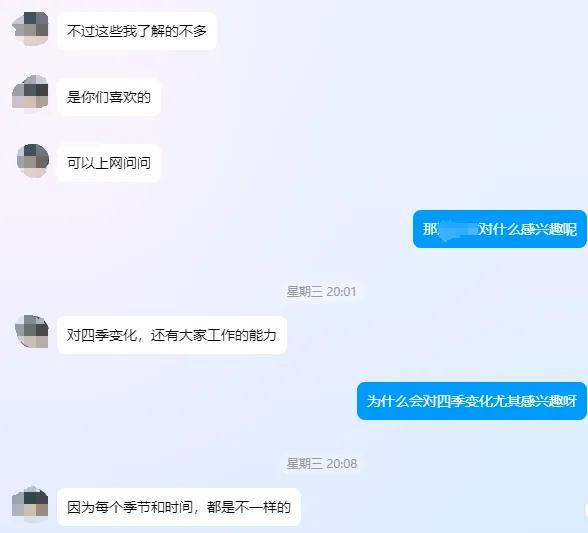
Task: Open avatar beside 可以上网问问 message
Action: pos(33,160)
